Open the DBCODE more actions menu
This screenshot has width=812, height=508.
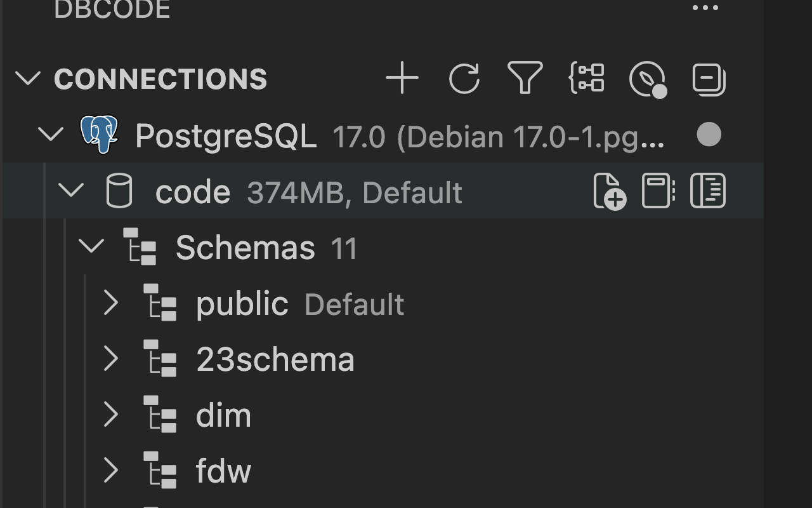705,8
